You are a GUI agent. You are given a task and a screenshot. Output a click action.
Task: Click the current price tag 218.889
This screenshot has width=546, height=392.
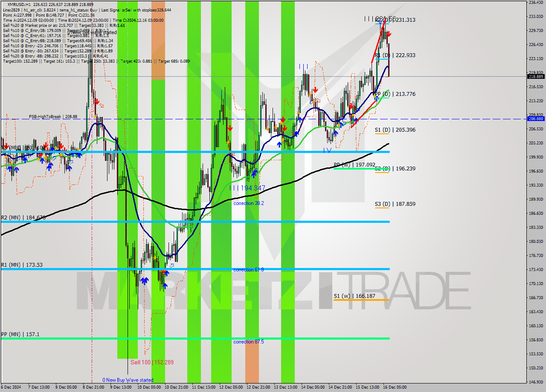click(x=536, y=76)
